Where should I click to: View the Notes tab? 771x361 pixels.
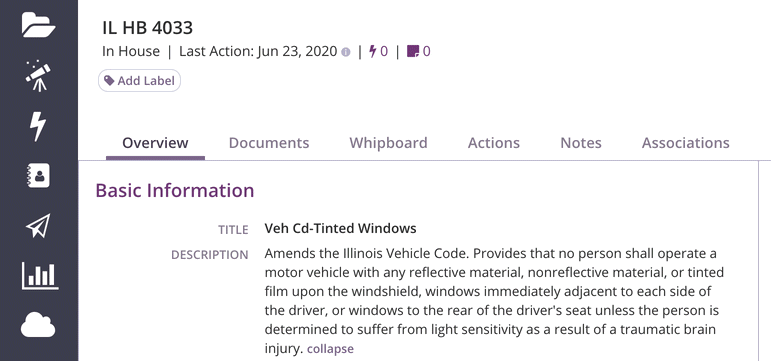coord(581,143)
